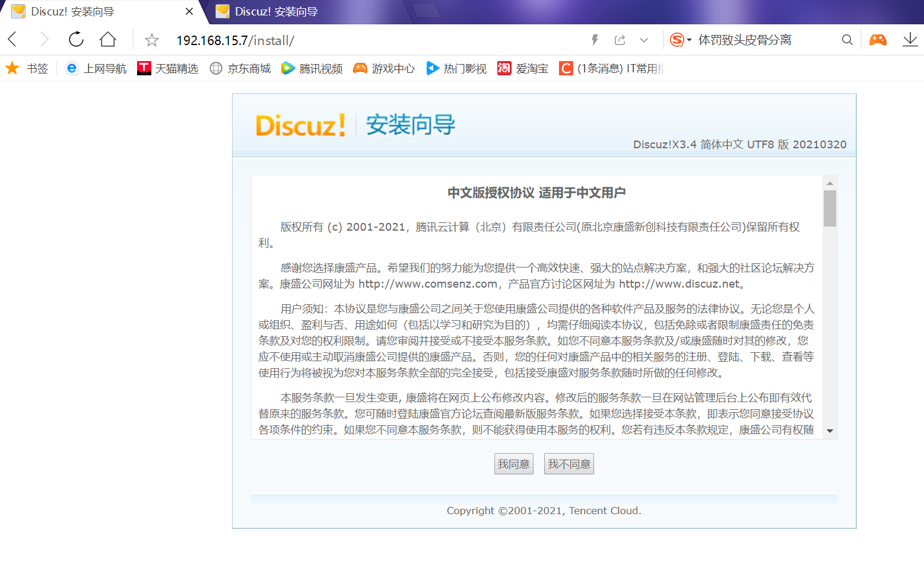Open the 上网导航 bookmark
Screen dimensions: 924x561
click(x=96, y=68)
